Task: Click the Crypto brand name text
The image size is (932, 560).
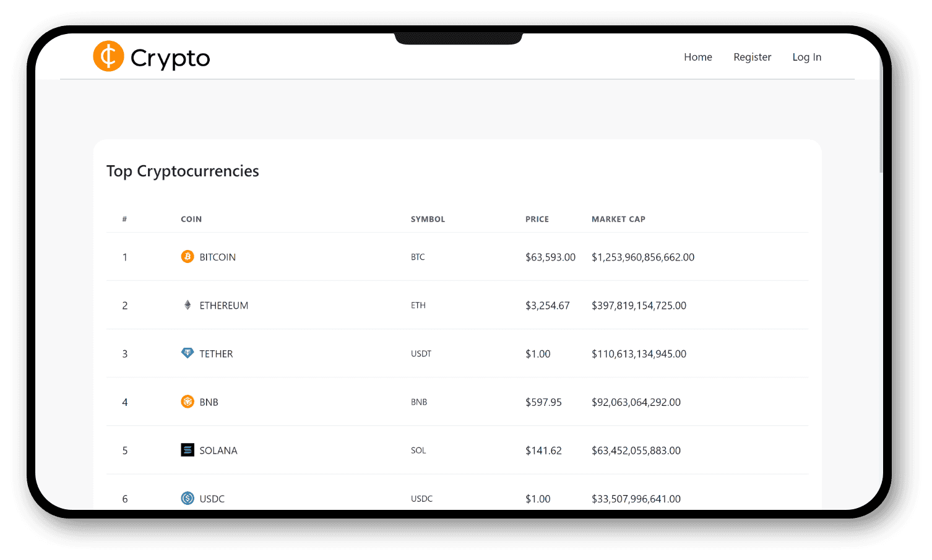Action: coord(170,58)
